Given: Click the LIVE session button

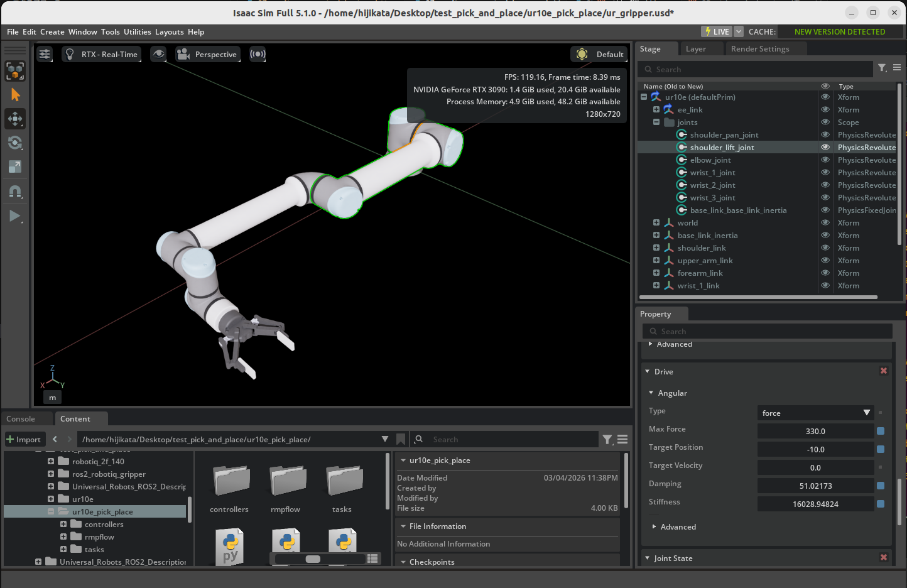Looking at the screenshot, I should pyautogui.click(x=716, y=31).
